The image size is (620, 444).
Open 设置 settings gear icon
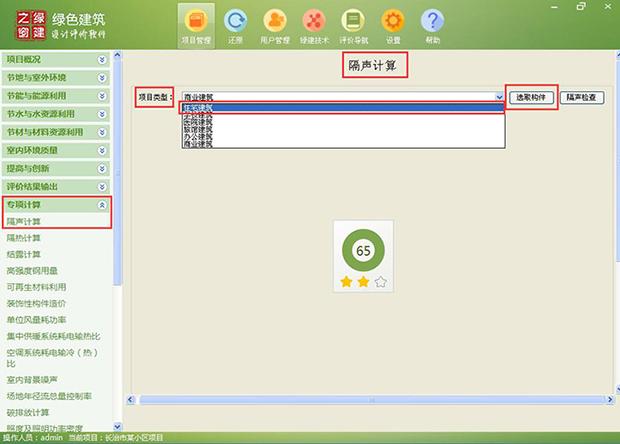click(393, 26)
